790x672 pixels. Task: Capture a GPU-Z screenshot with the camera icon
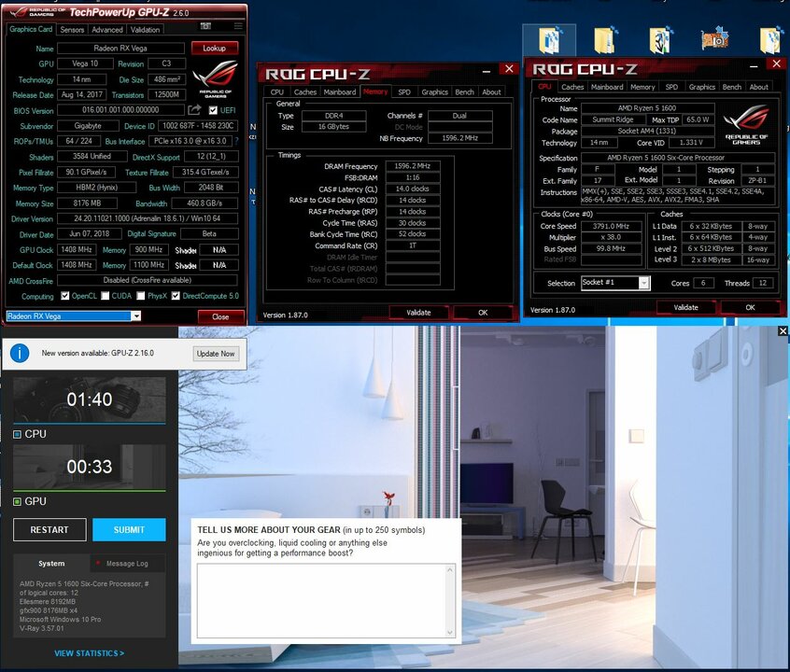pyautogui.click(x=205, y=26)
